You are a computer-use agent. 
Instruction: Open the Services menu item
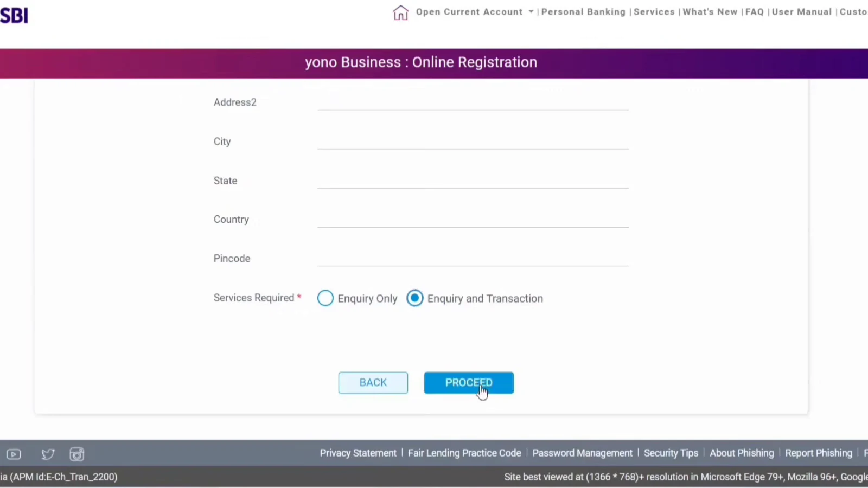coord(654,12)
